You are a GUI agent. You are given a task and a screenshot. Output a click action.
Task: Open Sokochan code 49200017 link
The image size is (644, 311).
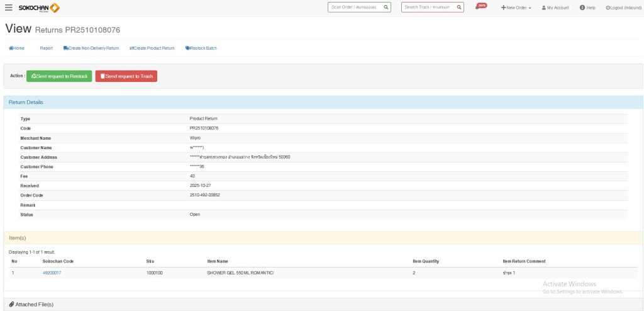[52, 273]
